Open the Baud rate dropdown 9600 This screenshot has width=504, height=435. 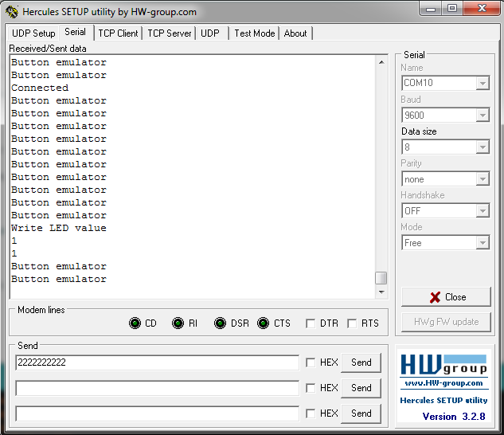(483, 116)
